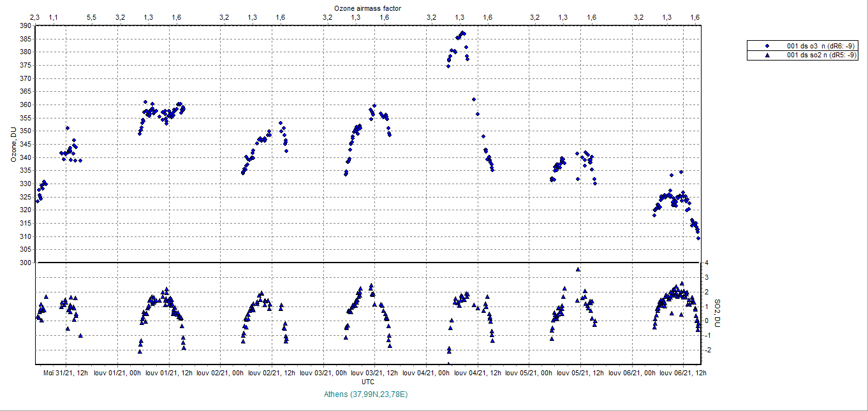Click the 'Ιουν 06/21, 12h' x-axis tick label

[x=684, y=373]
